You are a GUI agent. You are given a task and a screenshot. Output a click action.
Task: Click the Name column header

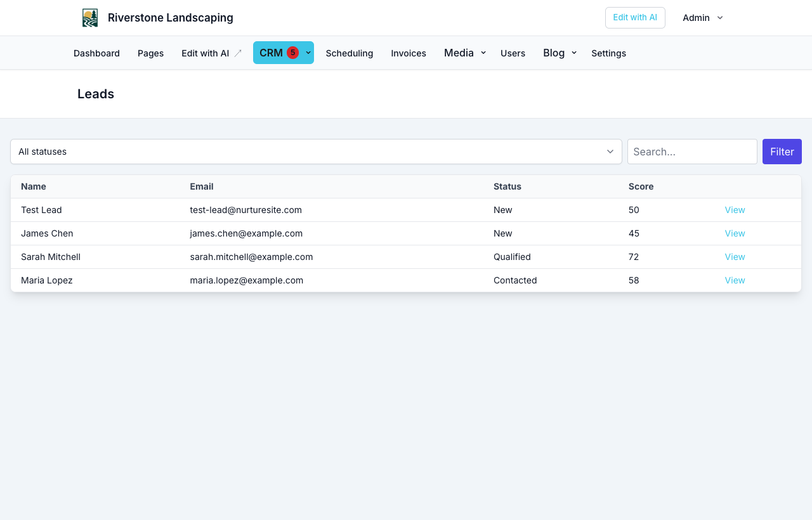[x=34, y=186]
